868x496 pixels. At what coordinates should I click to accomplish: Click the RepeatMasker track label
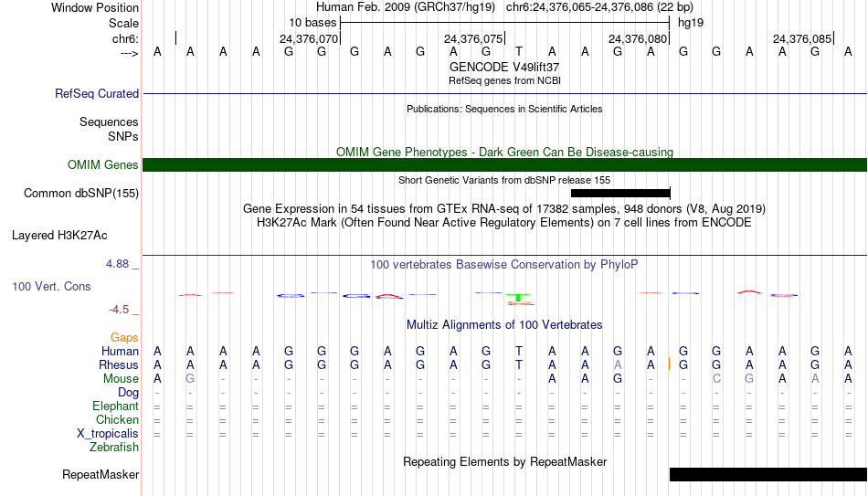[101, 474]
